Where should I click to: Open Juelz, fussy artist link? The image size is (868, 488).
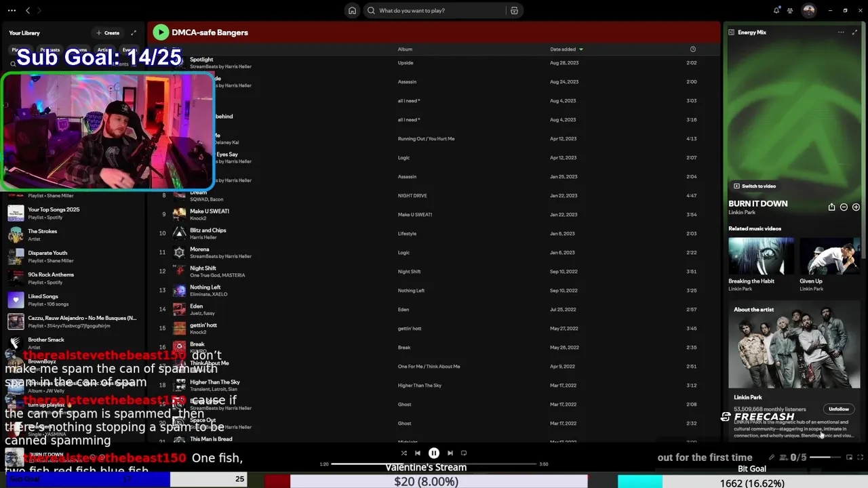202,313
